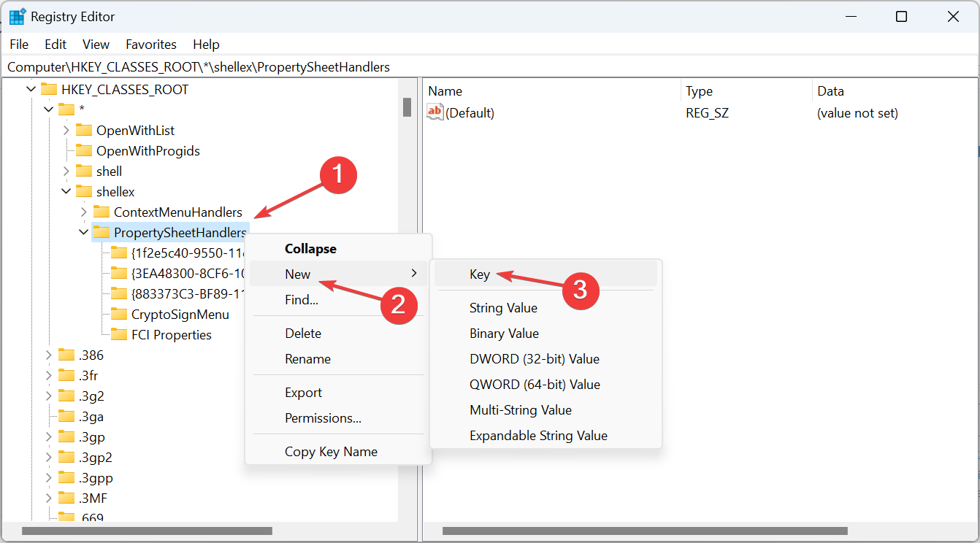
Task: Expand the .3fr key
Action: pos(48,375)
